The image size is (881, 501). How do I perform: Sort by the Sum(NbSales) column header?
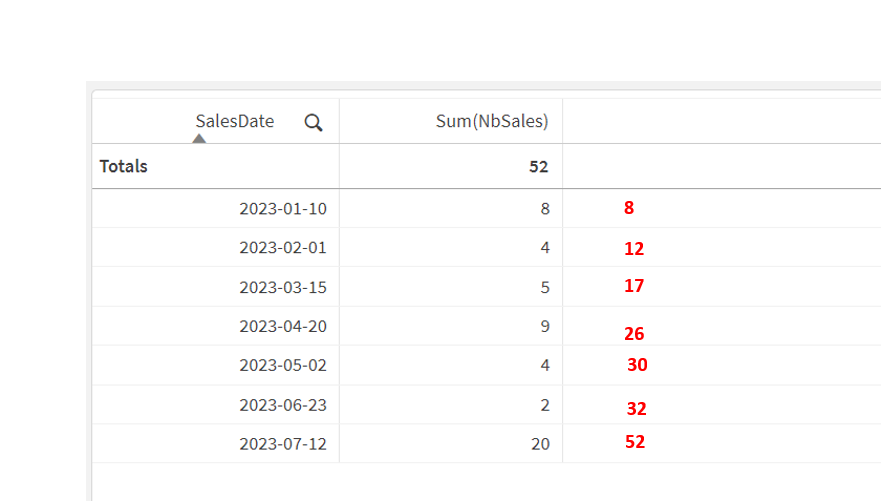pos(492,121)
